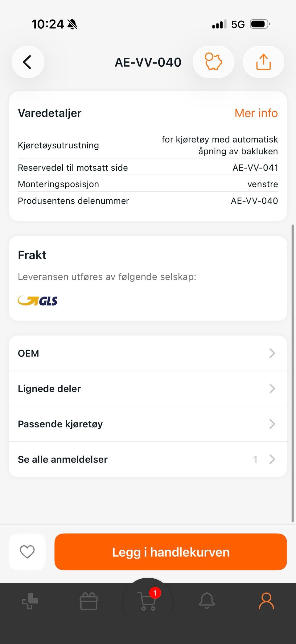Tap Legg i handlekurven button
The height and width of the screenshot is (644, 296).
click(x=171, y=552)
